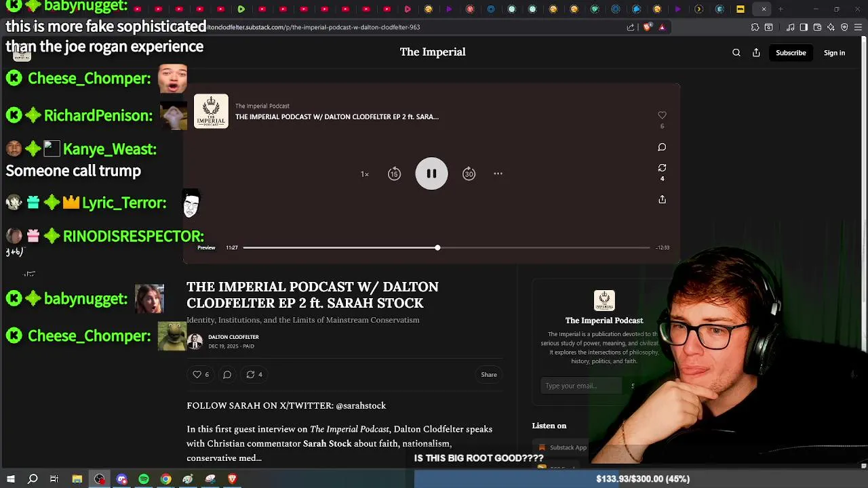Click the post Share button
868x488 pixels.
(x=489, y=374)
